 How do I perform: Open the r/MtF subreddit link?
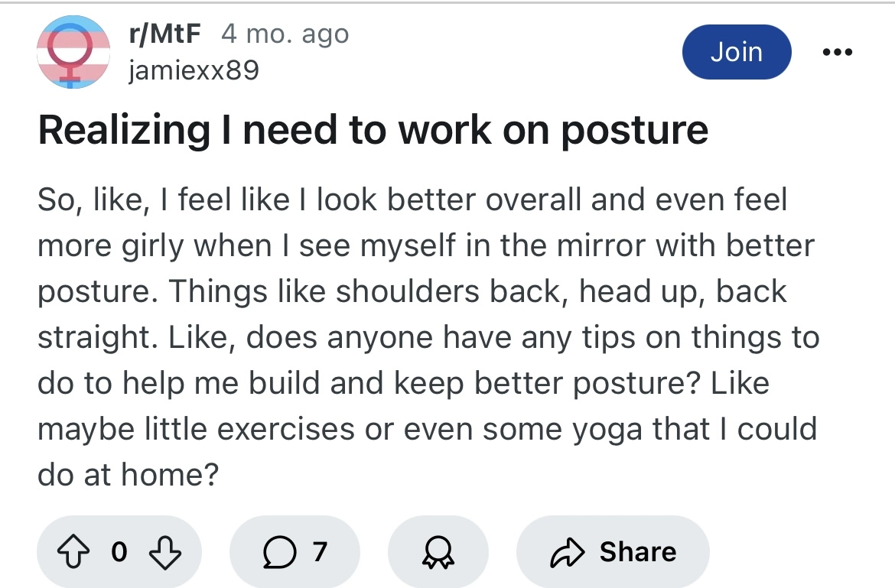(x=167, y=34)
